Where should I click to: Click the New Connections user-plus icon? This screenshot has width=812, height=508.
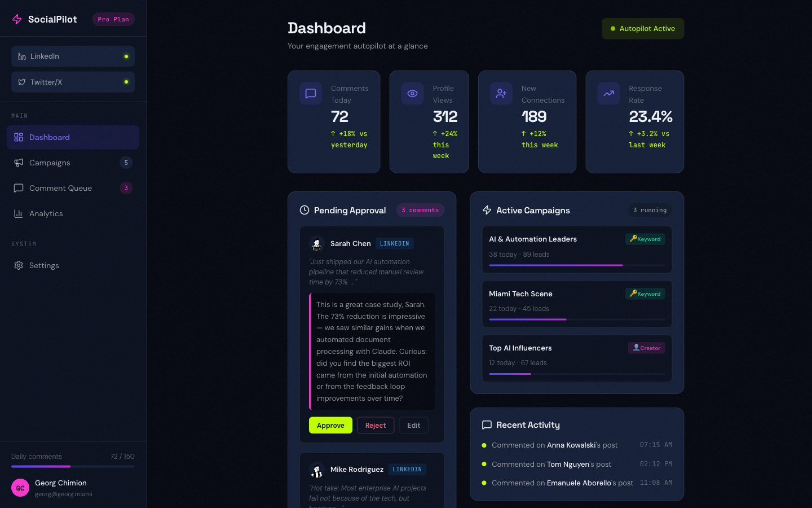pos(501,94)
